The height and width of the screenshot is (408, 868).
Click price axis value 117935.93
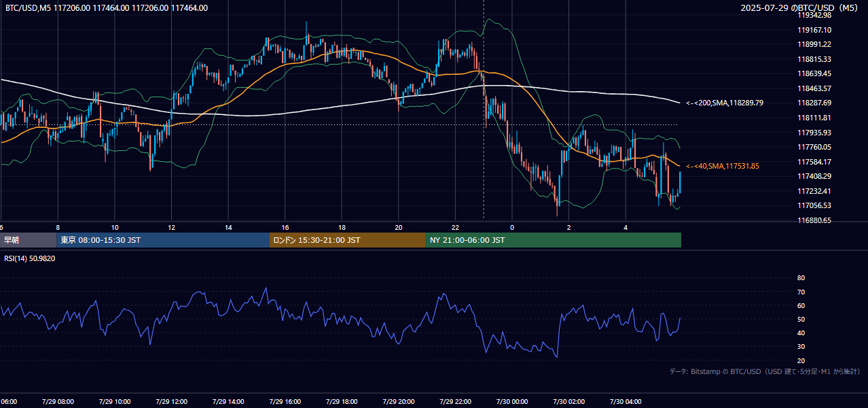point(814,133)
